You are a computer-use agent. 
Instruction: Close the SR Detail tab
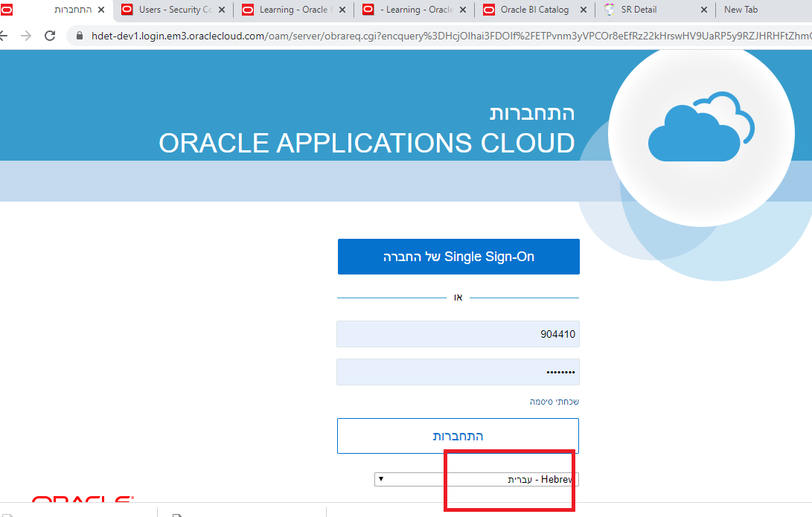click(704, 10)
